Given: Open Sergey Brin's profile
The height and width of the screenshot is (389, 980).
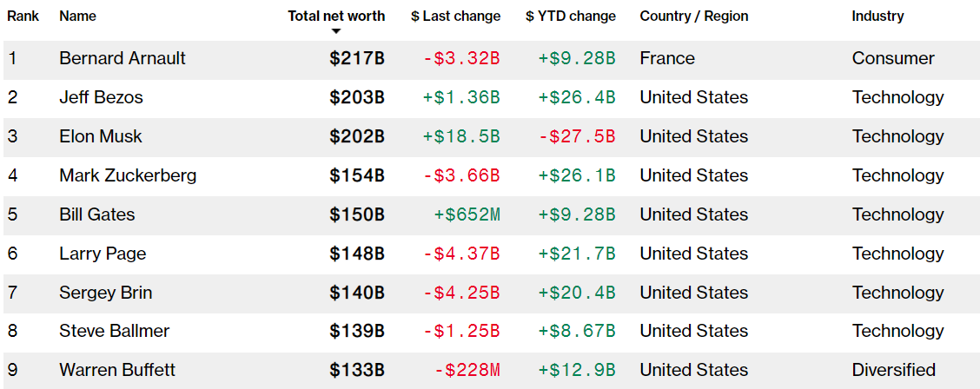Looking at the screenshot, I should point(105,293).
